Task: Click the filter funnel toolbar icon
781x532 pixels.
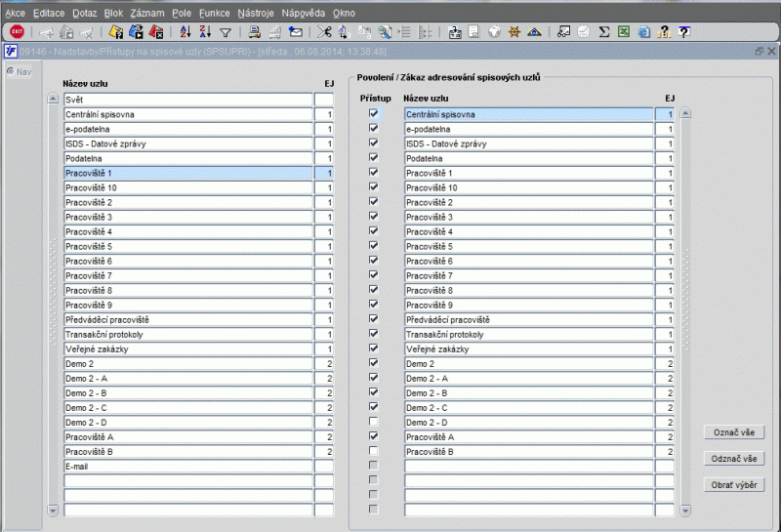Action: [225, 32]
